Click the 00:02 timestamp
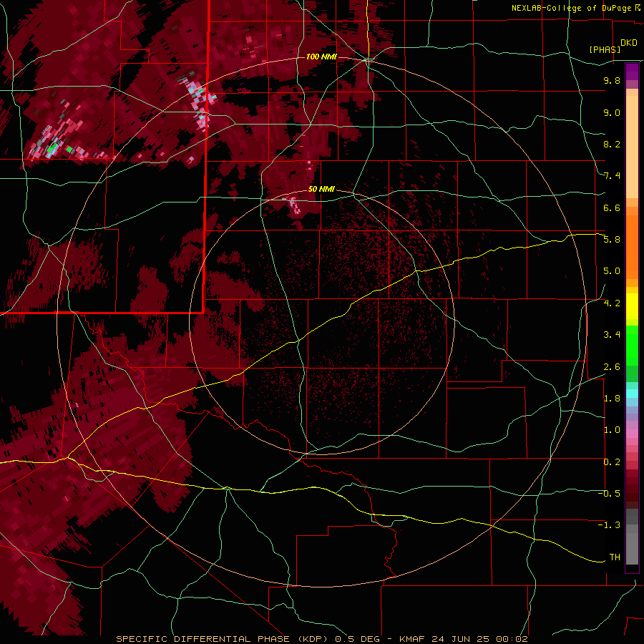Viewport: 644px width, 644px height. [512, 639]
